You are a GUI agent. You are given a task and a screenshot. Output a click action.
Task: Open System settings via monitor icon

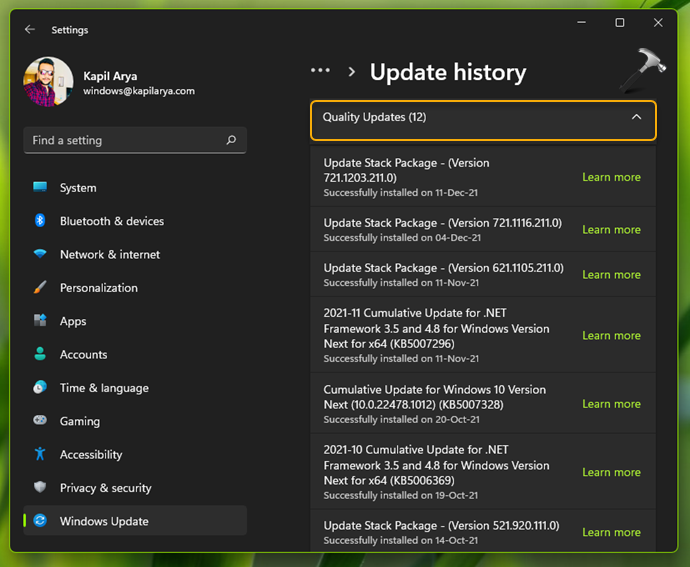pyautogui.click(x=40, y=187)
